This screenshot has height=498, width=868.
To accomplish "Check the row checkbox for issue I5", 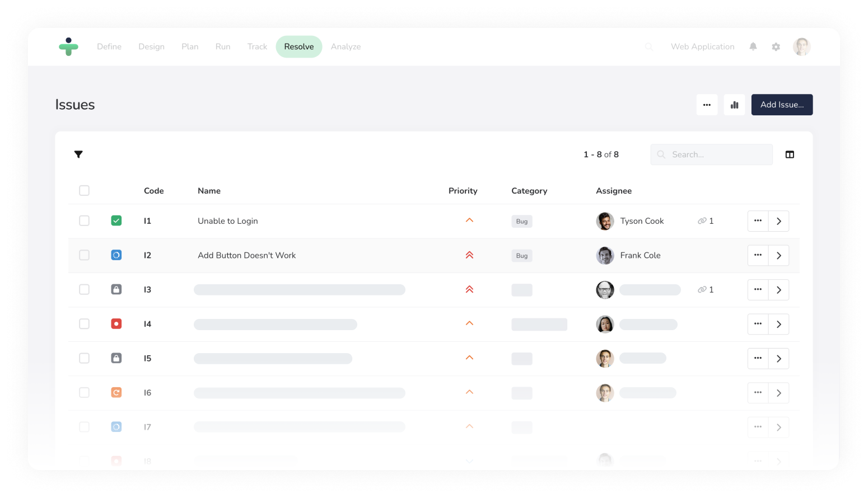I will pyautogui.click(x=84, y=358).
